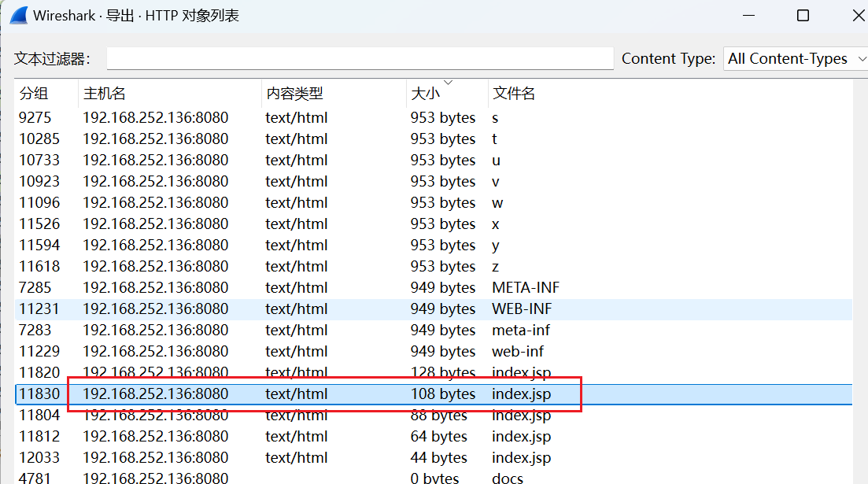Click into the text filter input field
This screenshot has width=868, height=484.
(360, 59)
